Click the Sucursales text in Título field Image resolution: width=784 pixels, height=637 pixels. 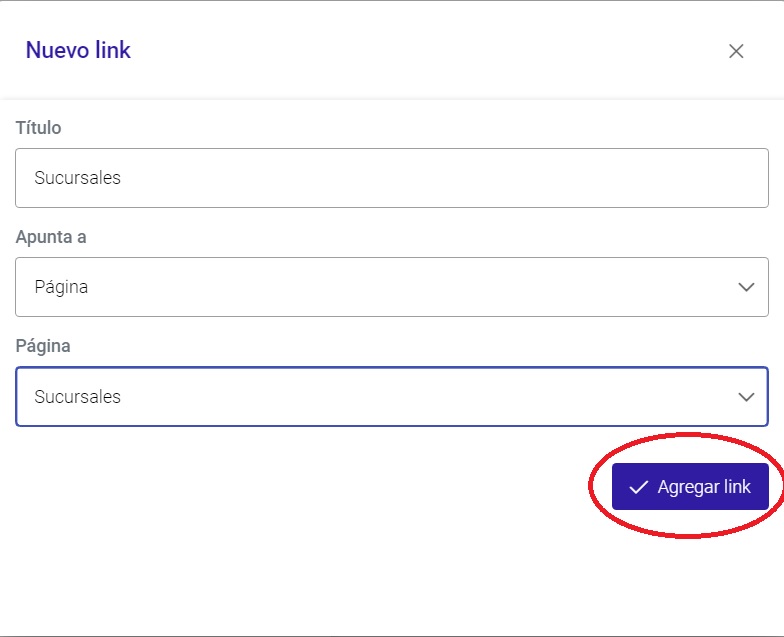click(x=78, y=178)
